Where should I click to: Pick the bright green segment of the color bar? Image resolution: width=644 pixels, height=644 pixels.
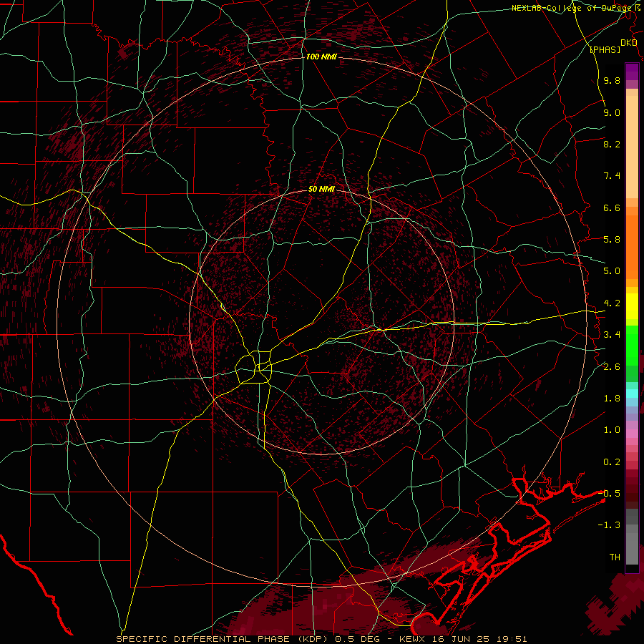click(632, 345)
